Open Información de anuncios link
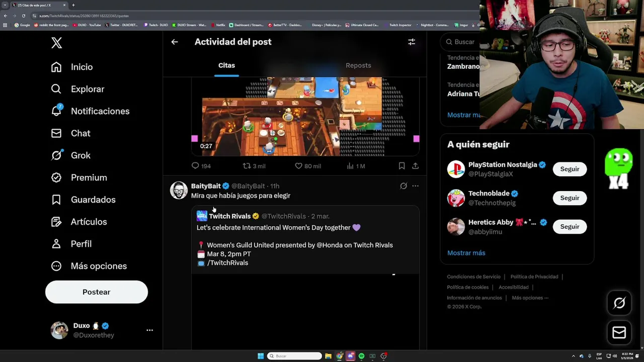The width and height of the screenshot is (644, 362). pyautogui.click(x=474, y=298)
